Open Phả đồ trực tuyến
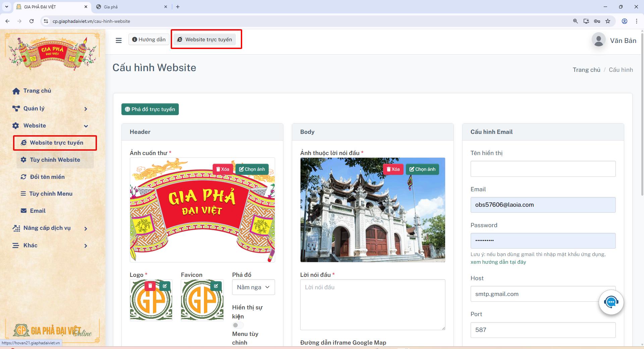 click(150, 109)
